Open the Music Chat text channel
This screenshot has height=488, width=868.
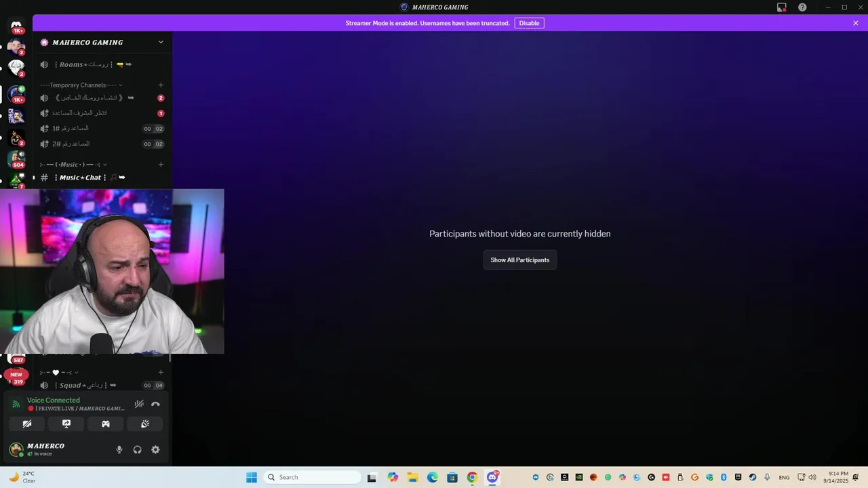pos(102,178)
